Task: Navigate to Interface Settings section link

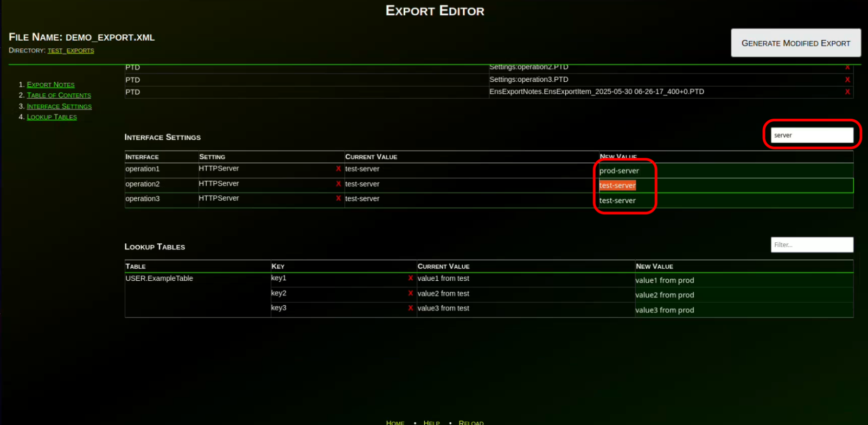Action: (59, 106)
